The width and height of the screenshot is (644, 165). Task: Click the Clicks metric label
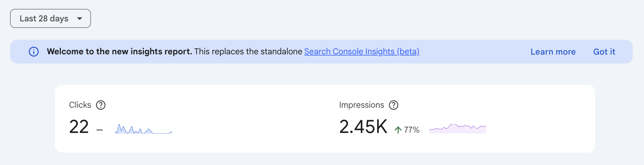[x=80, y=105]
